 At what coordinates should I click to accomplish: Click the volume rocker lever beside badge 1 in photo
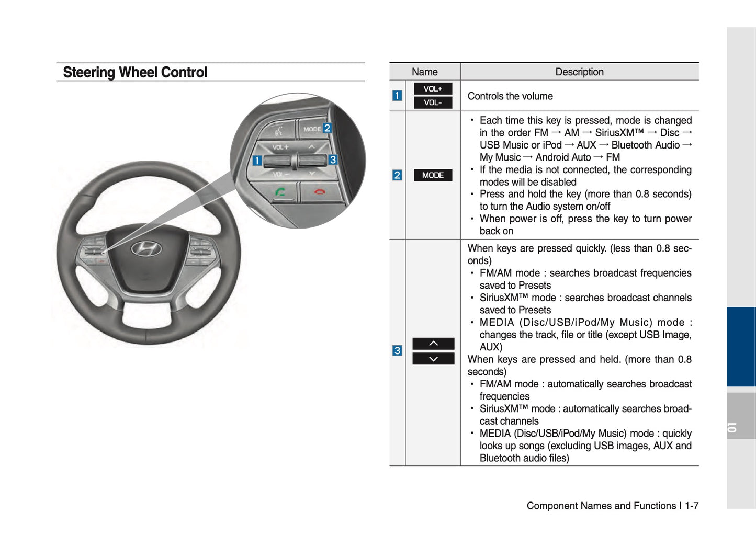[277, 161]
